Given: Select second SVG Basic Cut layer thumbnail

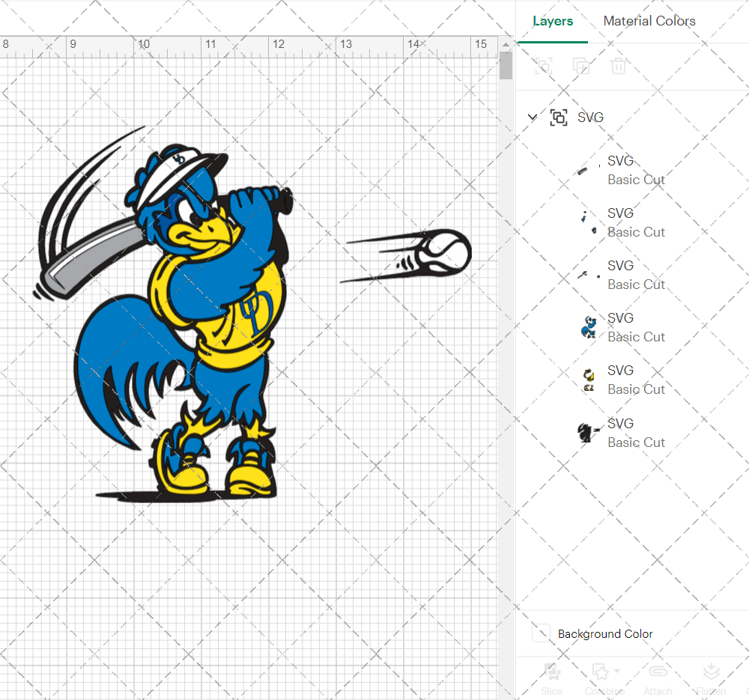Looking at the screenshot, I should (x=589, y=222).
